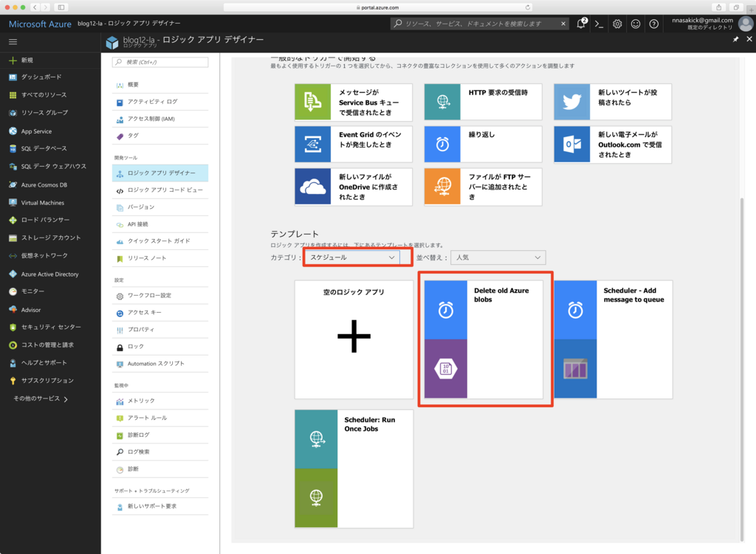Viewport: 756px width, 554px height.
Task: Reload the page in Safari
Action: pos(527,7)
